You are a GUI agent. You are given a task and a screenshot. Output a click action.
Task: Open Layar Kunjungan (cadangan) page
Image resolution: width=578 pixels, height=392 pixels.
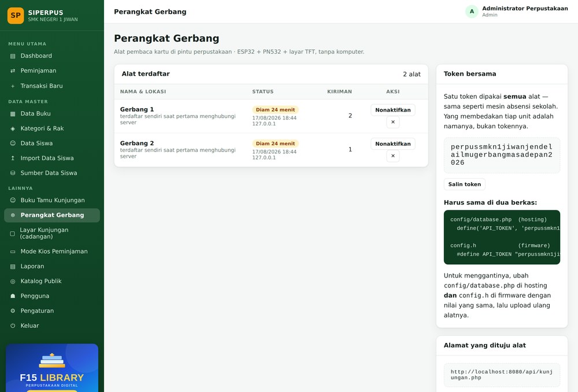point(52,234)
